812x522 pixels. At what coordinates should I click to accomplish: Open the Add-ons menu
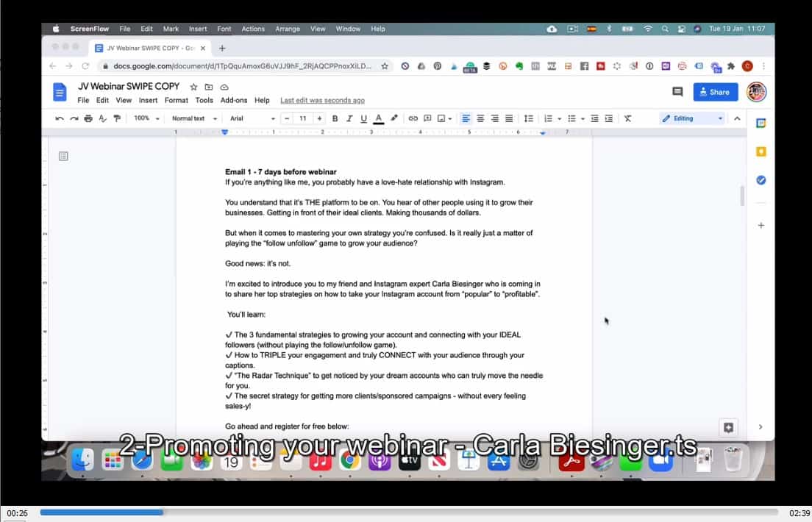[x=234, y=100]
